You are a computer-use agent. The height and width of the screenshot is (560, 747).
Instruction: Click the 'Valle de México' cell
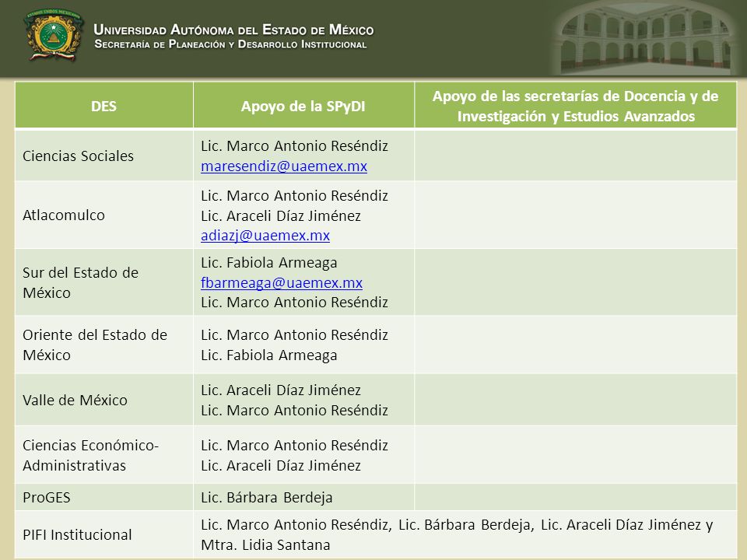click(103, 400)
